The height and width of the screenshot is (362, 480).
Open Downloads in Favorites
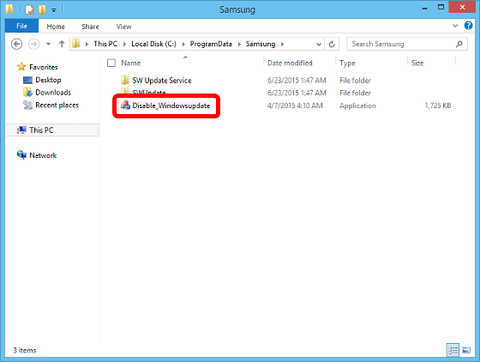tap(53, 92)
